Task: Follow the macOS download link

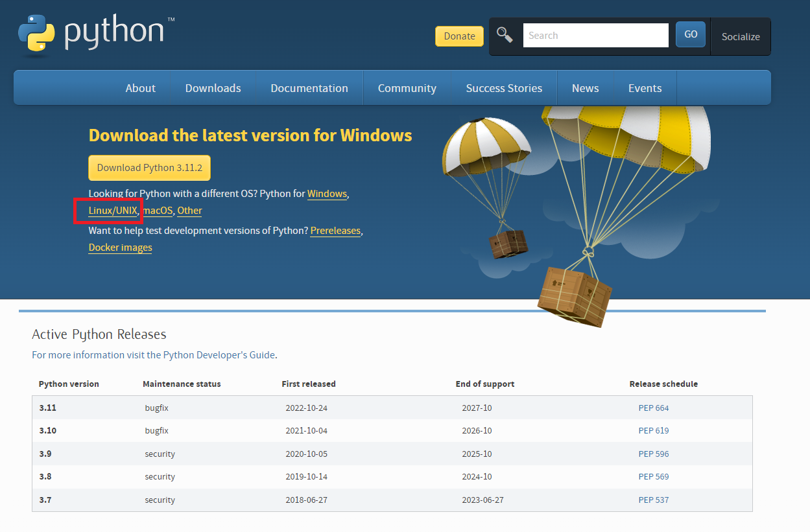Action: (x=158, y=211)
